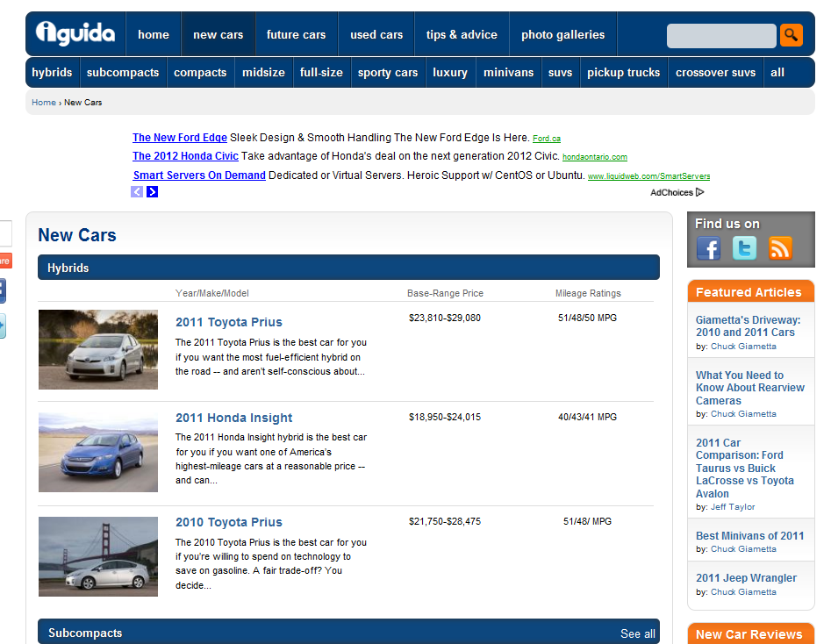Viewport: 831px width, 644px height.
Task: Open the Twitter icon under Find us on
Action: [x=744, y=248]
